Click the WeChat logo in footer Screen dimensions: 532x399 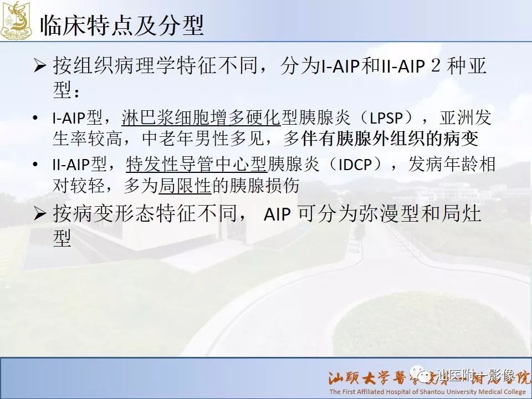click(421, 375)
